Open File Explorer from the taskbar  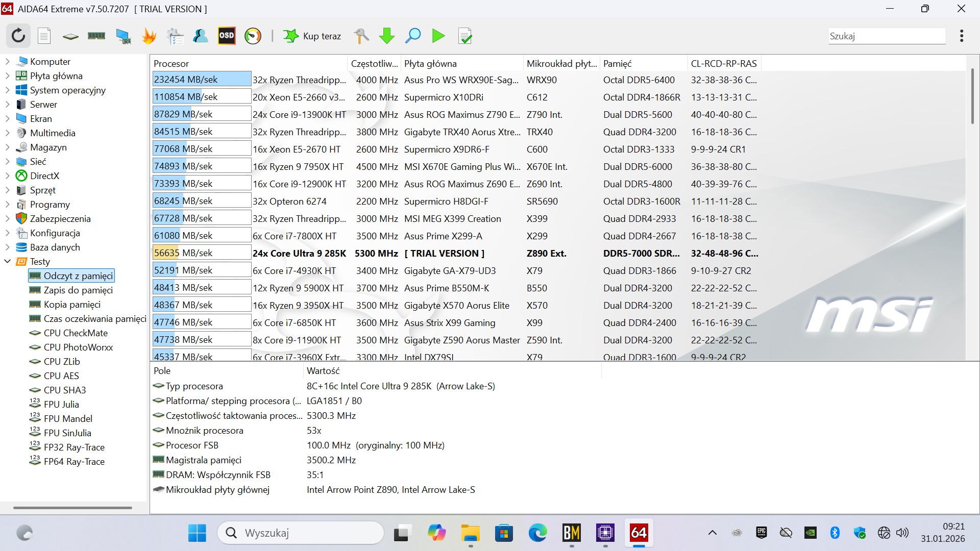470,533
